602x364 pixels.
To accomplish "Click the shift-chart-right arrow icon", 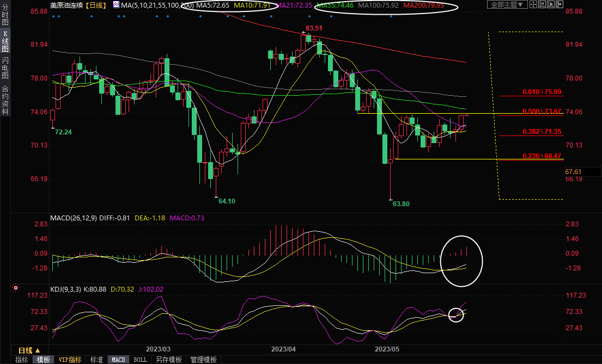I will 560,4.
